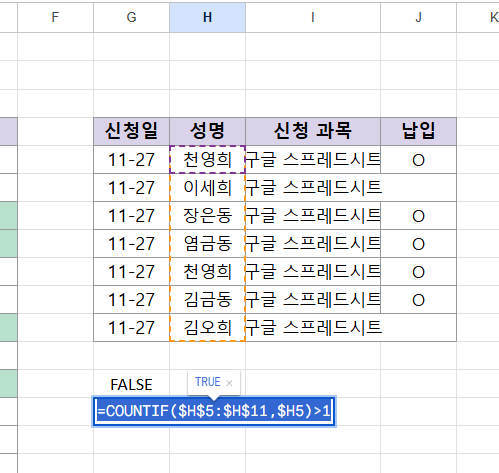Select the 신청일 header cell

[132, 131]
